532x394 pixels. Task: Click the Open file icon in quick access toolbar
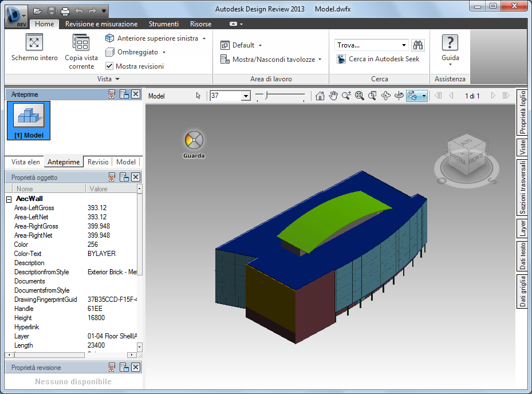(38, 11)
